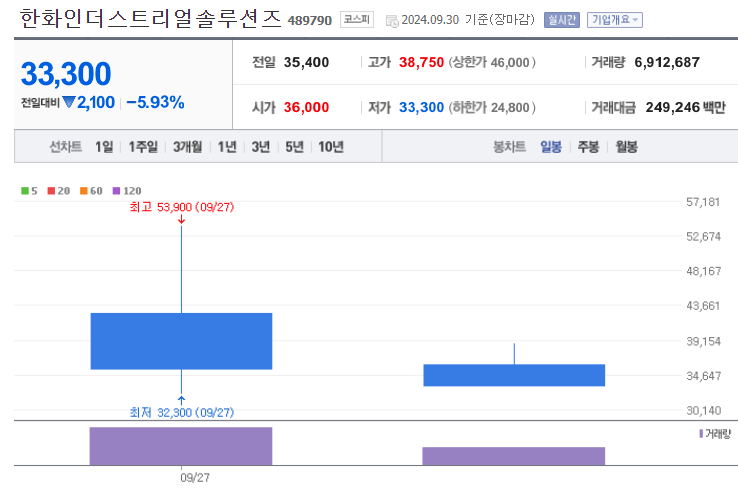The height and width of the screenshot is (489, 738).
Task: Select the 10년 line chart tab
Action: (x=331, y=147)
